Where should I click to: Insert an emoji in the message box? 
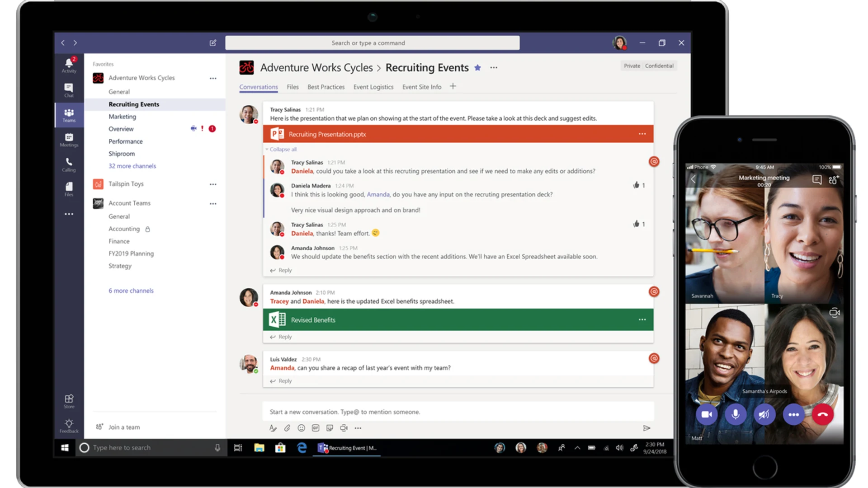coord(301,428)
